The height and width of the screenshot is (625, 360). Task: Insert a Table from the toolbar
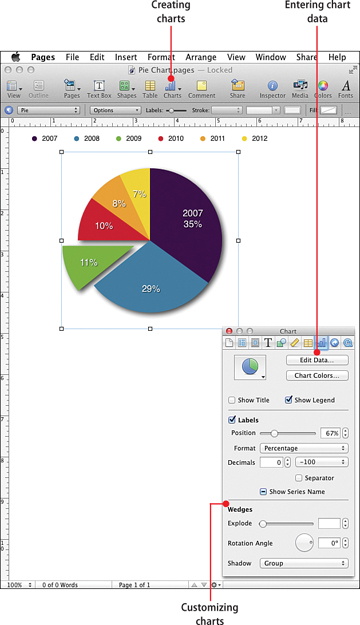coord(150,89)
